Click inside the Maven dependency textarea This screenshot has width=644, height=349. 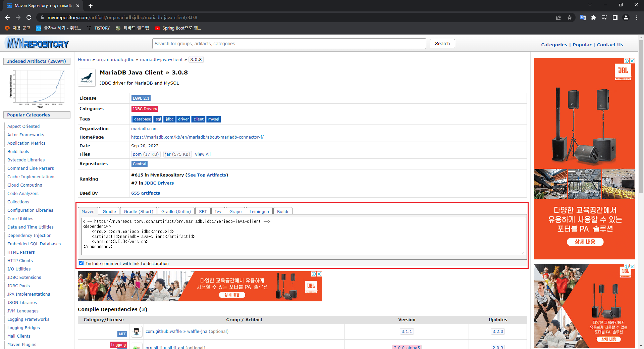[303, 236]
